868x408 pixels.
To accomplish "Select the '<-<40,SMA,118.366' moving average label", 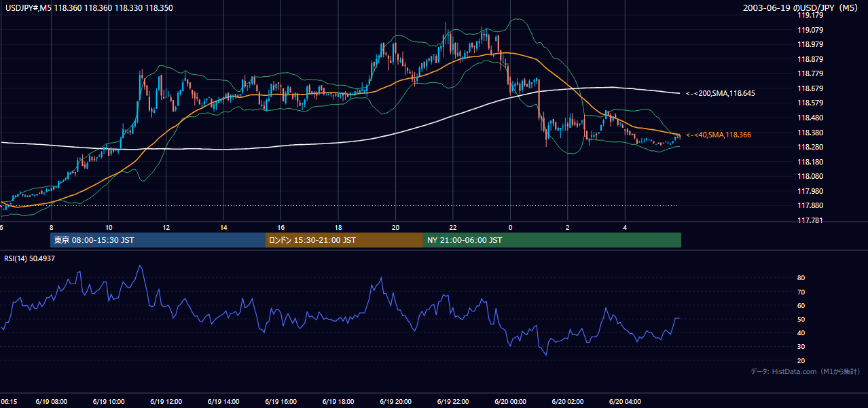I will pos(719,135).
